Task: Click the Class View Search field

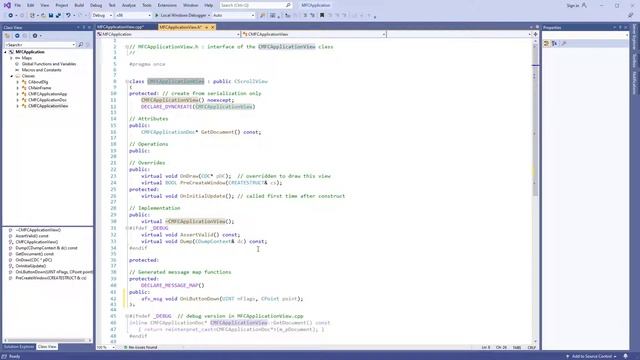Action: click(40, 44)
